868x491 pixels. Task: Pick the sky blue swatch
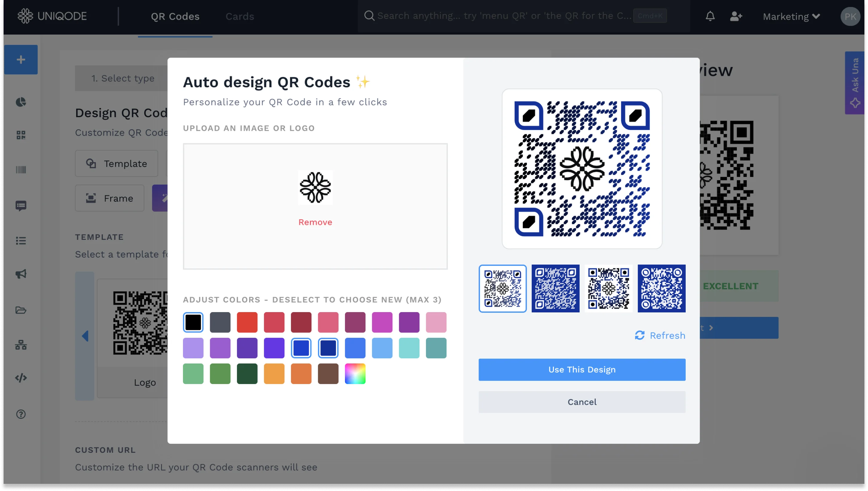point(382,348)
